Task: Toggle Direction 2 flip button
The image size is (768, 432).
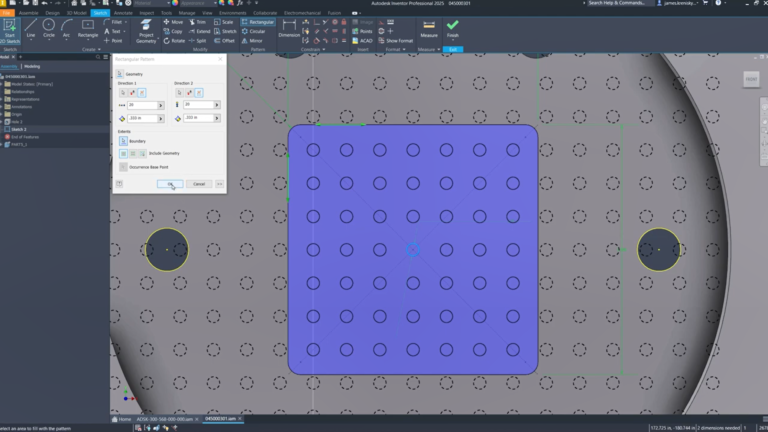Action: click(189, 93)
